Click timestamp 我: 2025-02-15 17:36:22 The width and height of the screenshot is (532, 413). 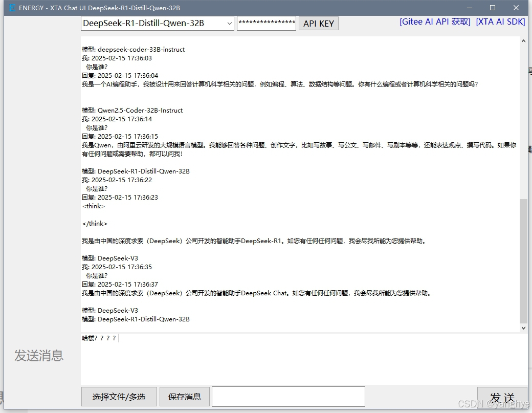(117, 180)
